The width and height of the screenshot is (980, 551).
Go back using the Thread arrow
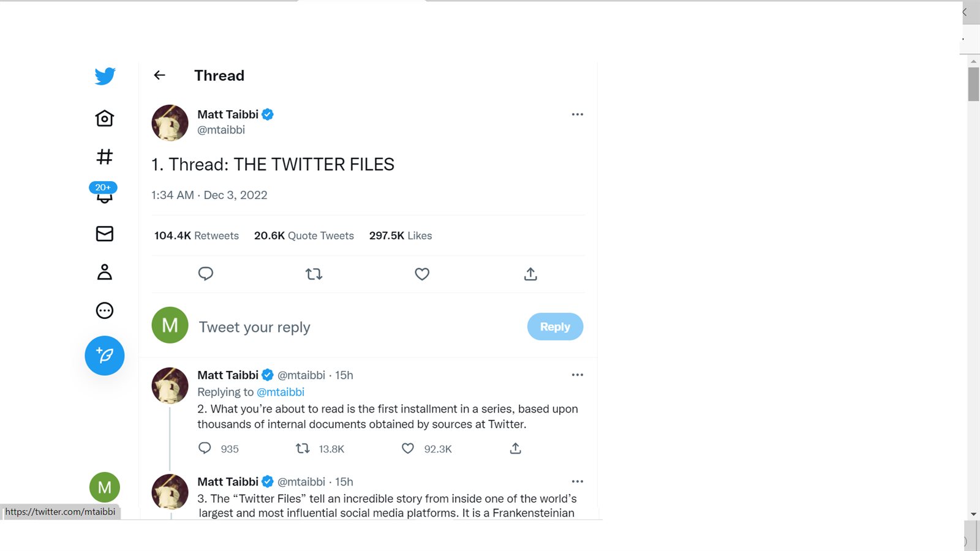click(x=160, y=75)
